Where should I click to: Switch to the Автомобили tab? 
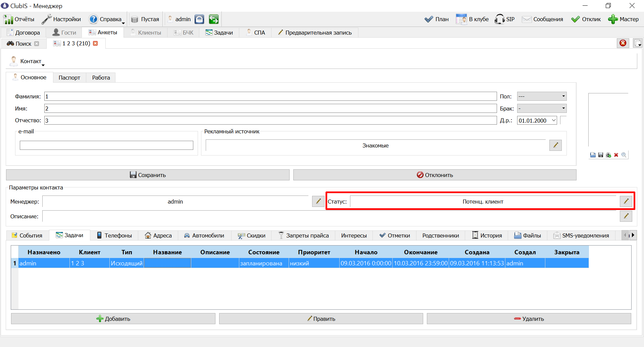click(x=204, y=235)
